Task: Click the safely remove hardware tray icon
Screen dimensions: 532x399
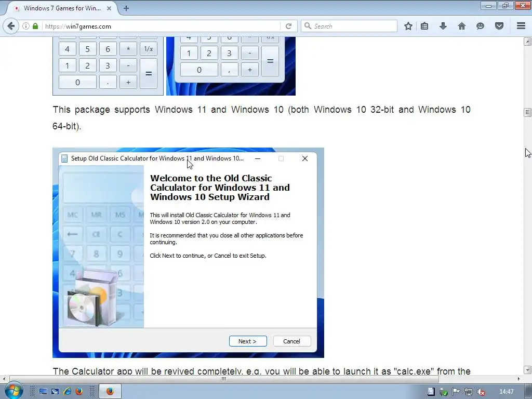Action: pyautogui.click(x=443, y=392)
